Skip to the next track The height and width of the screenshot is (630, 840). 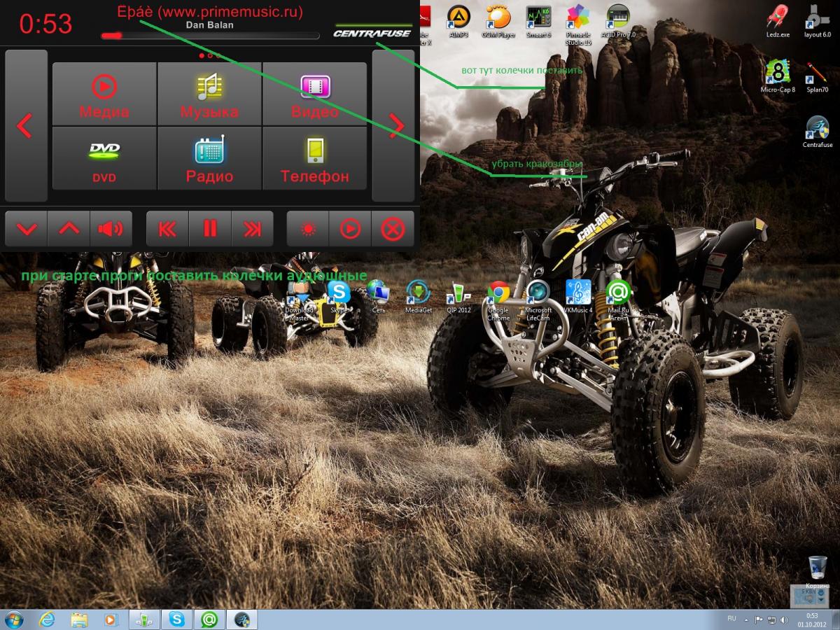[252, 229]
